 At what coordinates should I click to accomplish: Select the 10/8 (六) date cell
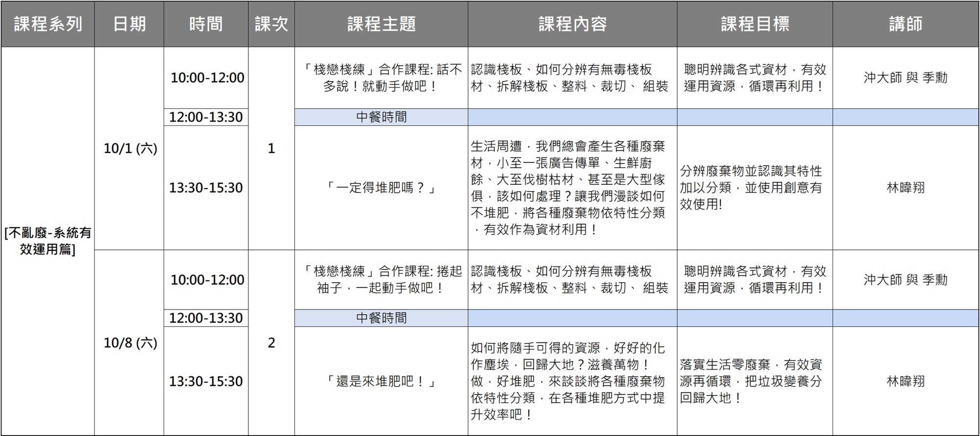130,343
